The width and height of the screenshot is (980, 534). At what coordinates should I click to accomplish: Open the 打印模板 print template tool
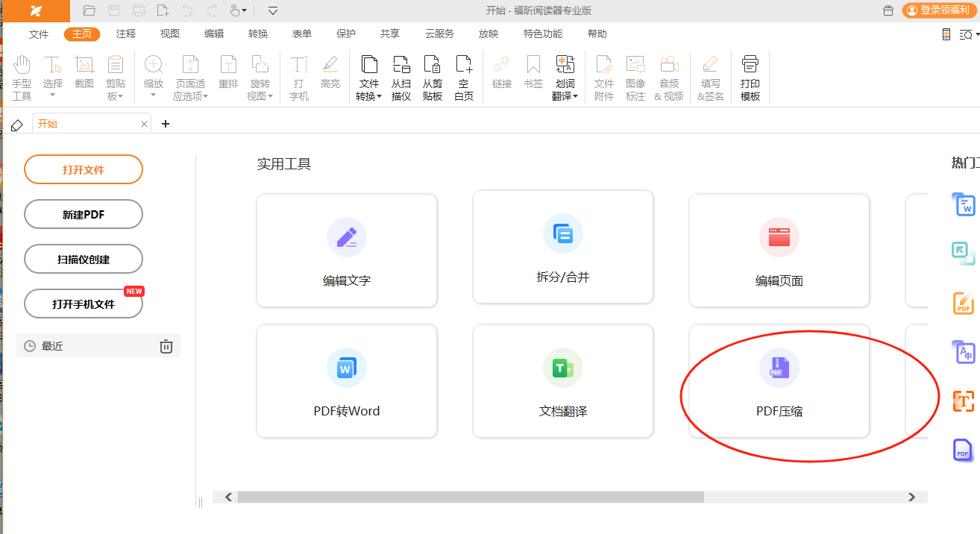coord(750,78)
